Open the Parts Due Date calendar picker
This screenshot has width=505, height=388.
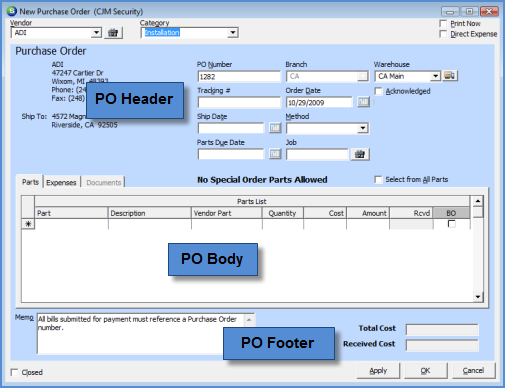pos(275,154)
